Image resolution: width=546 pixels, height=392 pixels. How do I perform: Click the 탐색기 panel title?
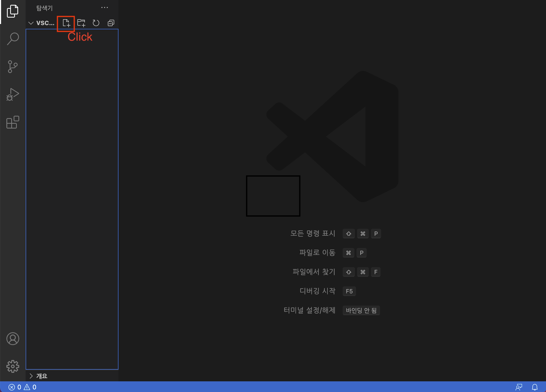45,8
